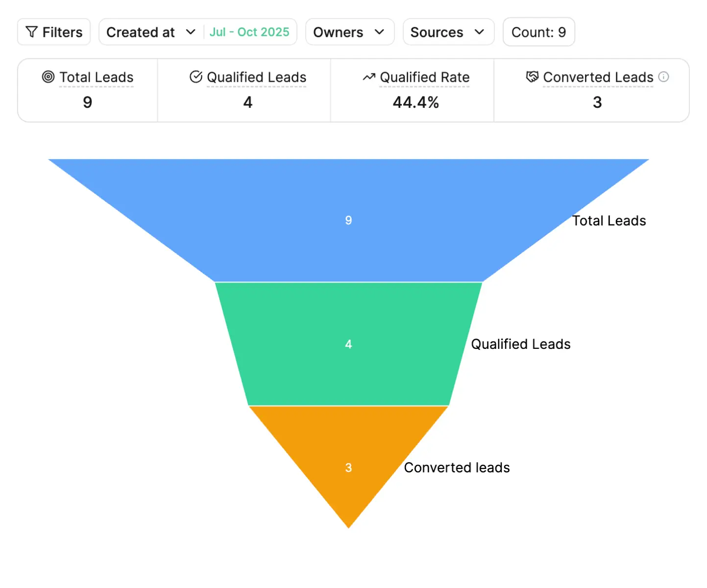The width and height of the screenshot is (707, 588).
Task: Click the Converted Leads metric card label
Action: point(598,77)
